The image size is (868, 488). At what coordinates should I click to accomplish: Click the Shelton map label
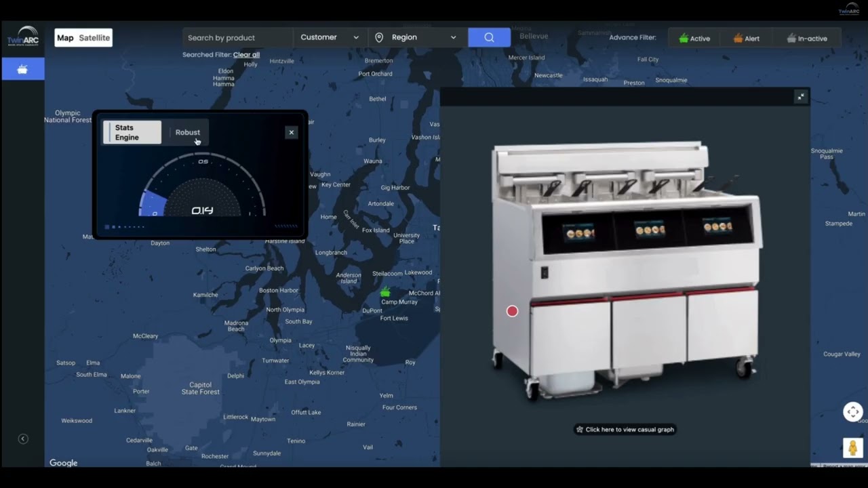[205, 249]
